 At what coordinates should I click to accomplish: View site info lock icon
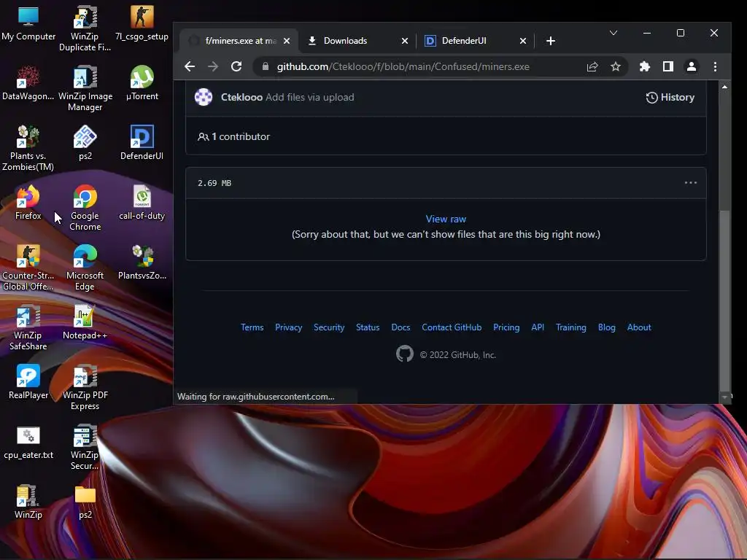click(x=266, y=66)
